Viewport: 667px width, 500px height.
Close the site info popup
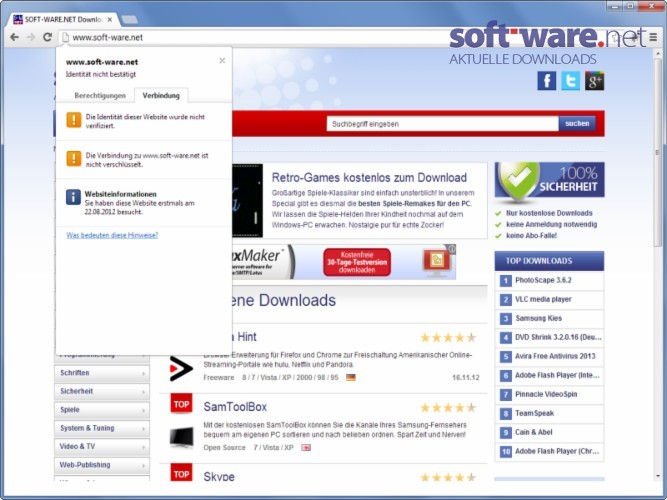[222, 60]
